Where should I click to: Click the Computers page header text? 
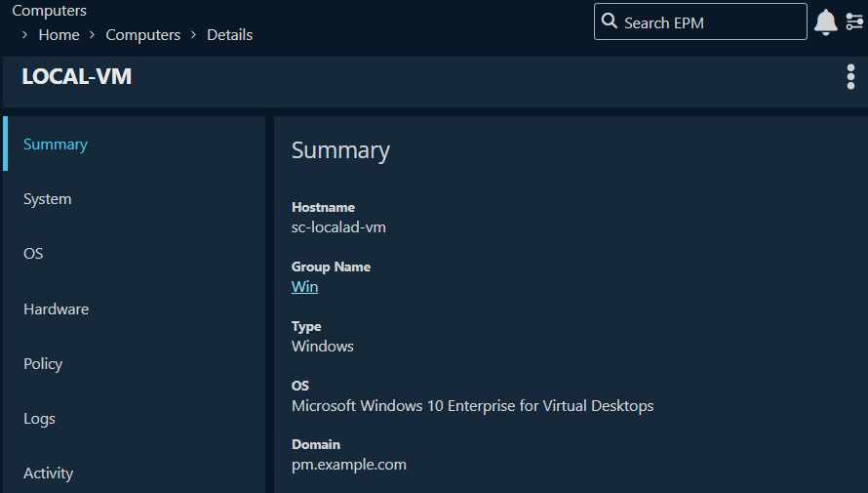(50, 11)
